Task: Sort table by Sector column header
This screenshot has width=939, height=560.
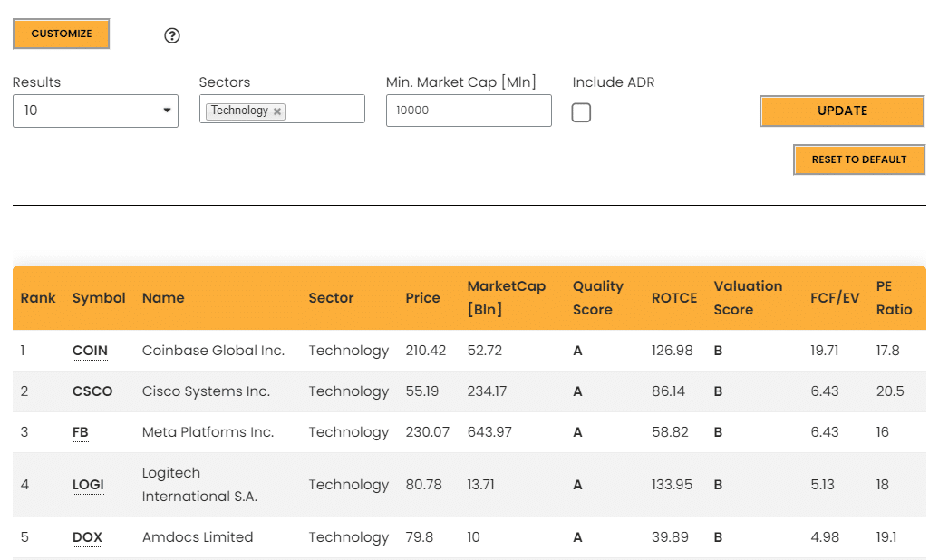Action: tap(331, 297)
